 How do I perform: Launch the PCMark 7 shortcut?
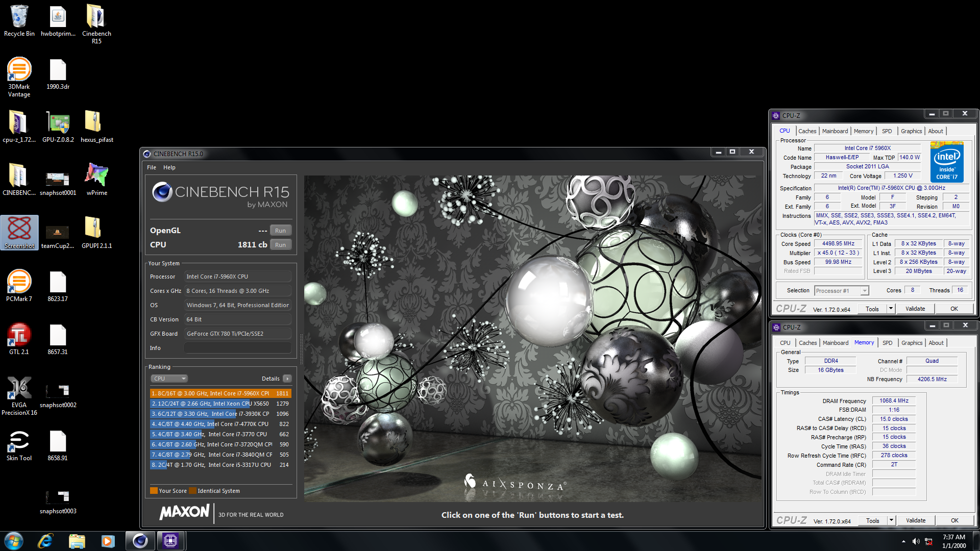pyautogui.click(x=19, y=286)
